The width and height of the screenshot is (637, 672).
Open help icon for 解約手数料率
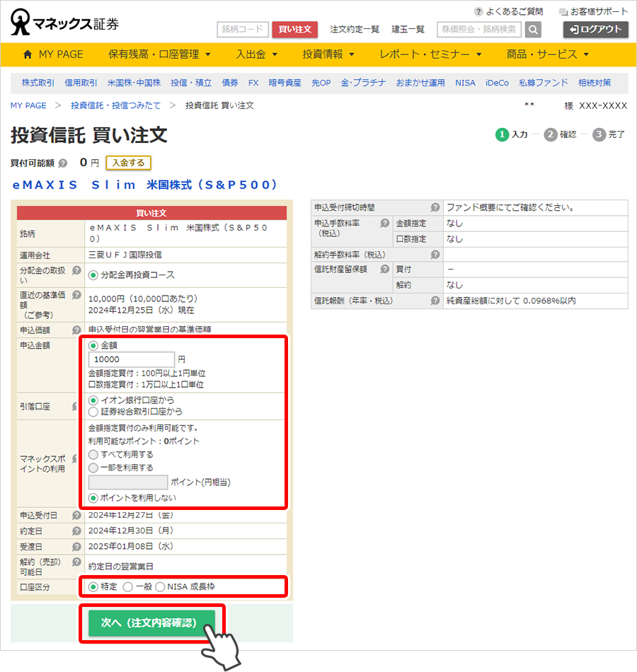click(x=435, y=255)
